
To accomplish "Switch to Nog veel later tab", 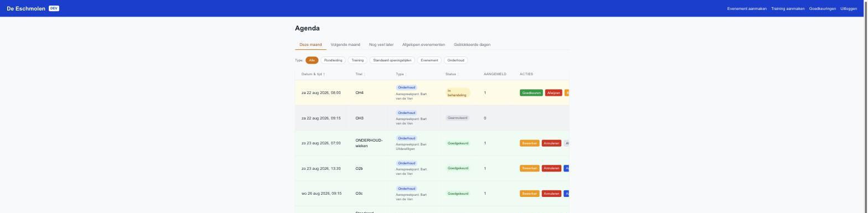I will point(381,45).
